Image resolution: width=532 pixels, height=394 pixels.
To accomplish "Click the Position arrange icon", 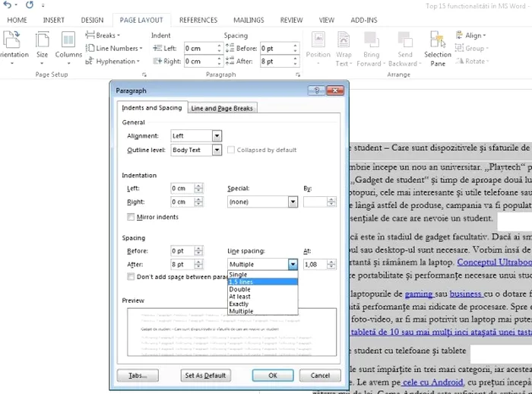I will pos(318,49).
